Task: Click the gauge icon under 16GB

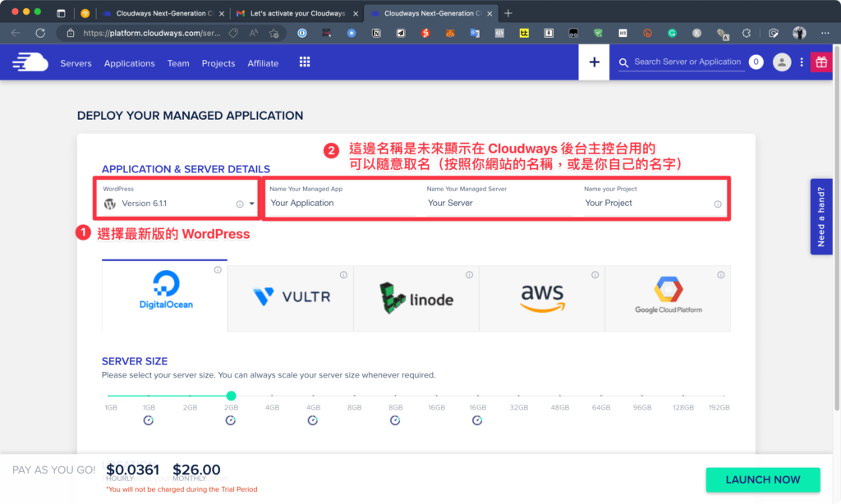Action: [x=477, y=420]
